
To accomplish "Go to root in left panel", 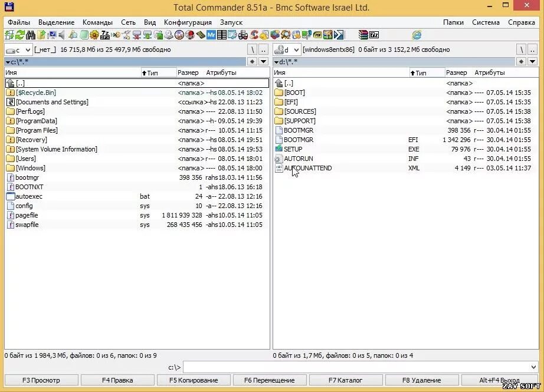I will pyautogui.click(x=253, y=50).
